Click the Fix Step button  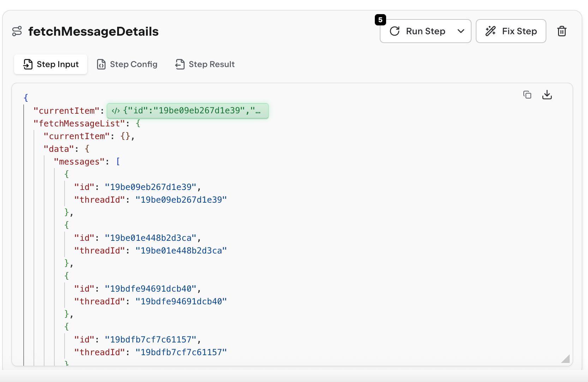click(511, 31)
